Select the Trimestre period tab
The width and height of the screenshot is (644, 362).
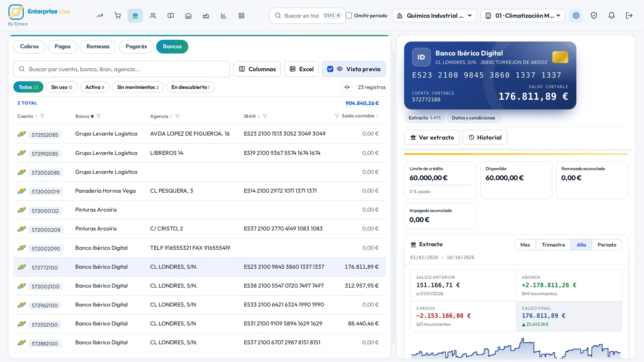[x=553, y=245]
